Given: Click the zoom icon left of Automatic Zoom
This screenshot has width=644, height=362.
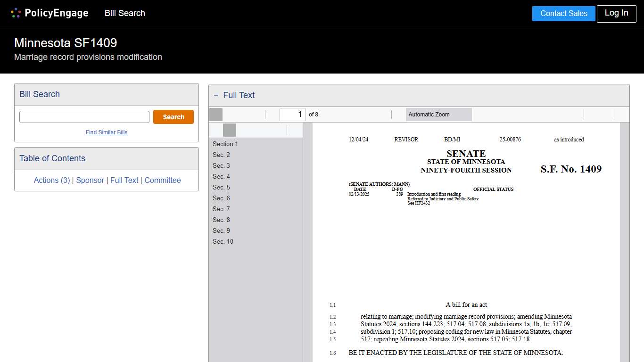Looking at the screenshot, I should (398, 114).
